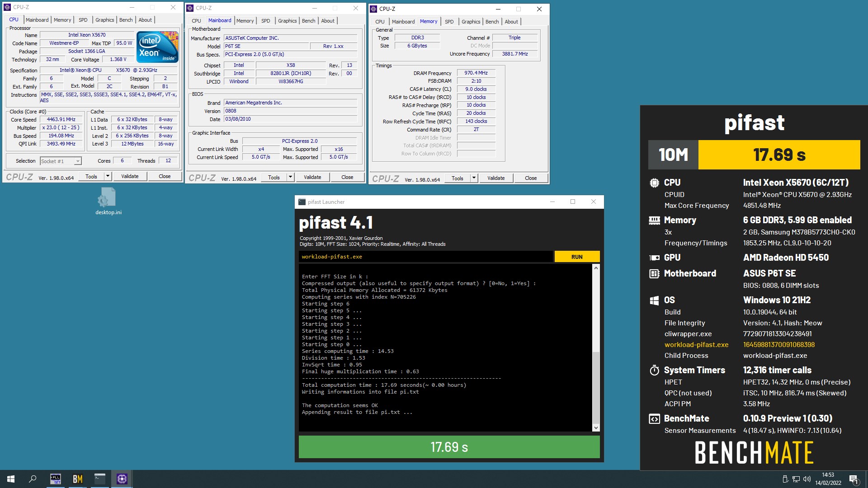The width and height of the screenshot is (868, 488).
Task: Click the BIOS Date 03/08/2010 value
Action: point(290,119)
